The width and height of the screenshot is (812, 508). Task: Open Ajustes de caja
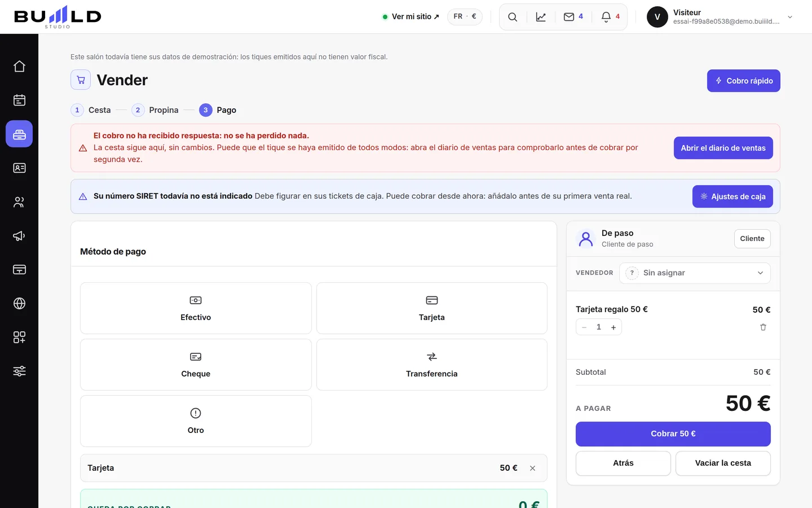pyautogui.click(x=732, y=196)
